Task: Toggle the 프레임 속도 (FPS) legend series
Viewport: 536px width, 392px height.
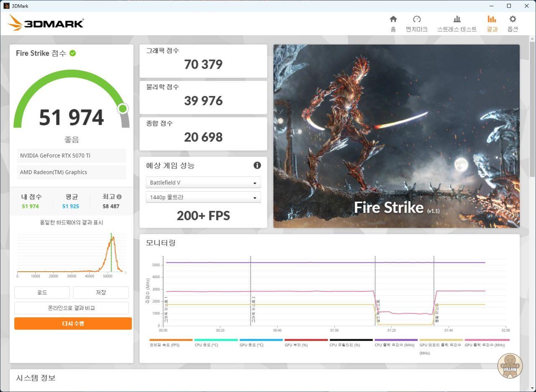Action: click(x=164, y=345)
